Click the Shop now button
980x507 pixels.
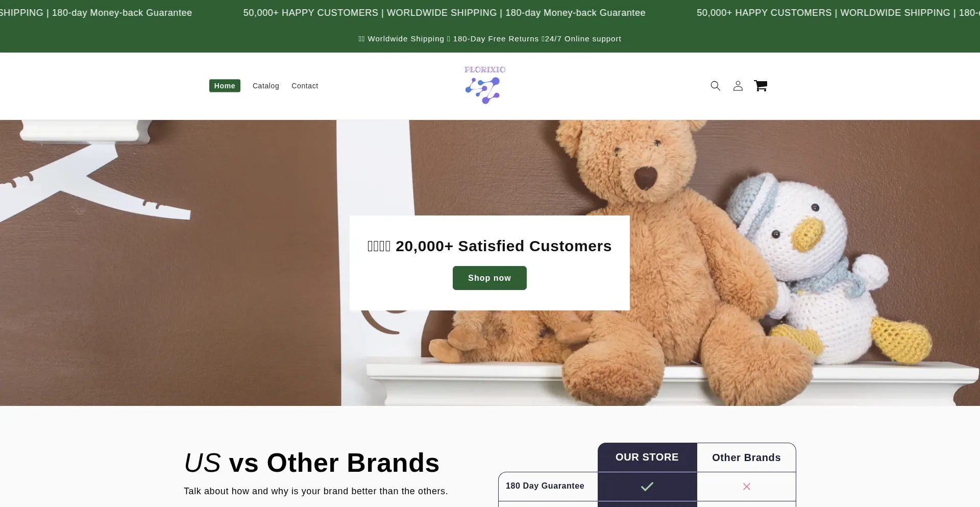[489, 278]
